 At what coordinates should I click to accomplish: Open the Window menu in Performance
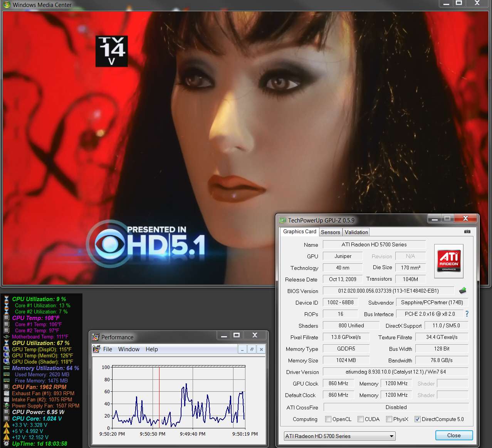(x=129, y=349)
